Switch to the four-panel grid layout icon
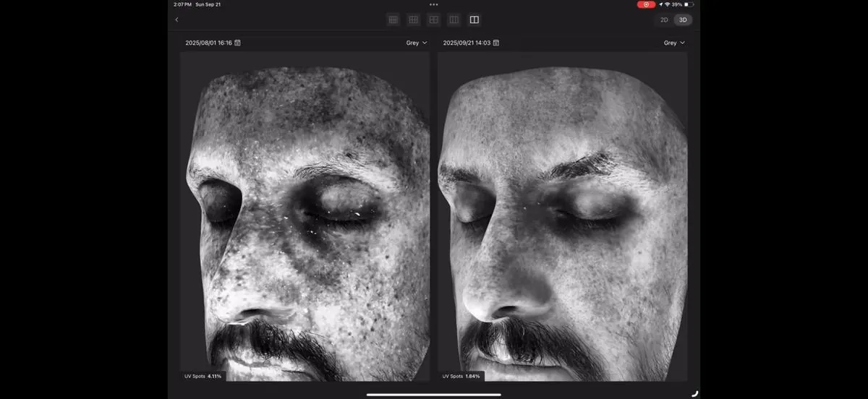 pyautogui.click(x=433, y=20)
